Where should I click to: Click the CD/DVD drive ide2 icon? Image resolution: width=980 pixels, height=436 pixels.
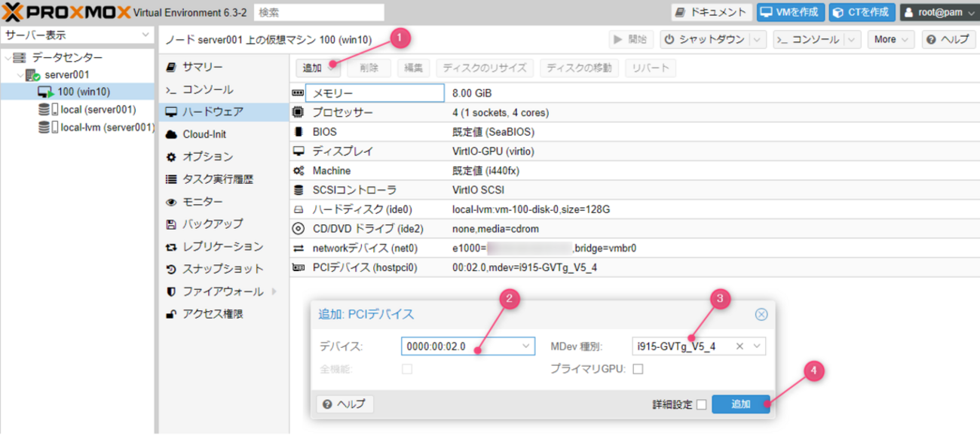pyautogui.click(x=298, y=228)
